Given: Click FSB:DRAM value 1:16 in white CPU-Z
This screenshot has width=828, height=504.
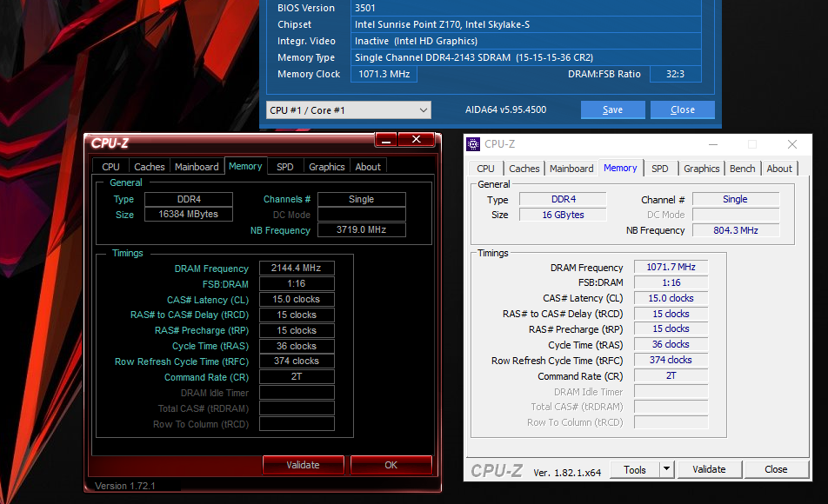Looking at the screenshot, I should pos(671,283).
